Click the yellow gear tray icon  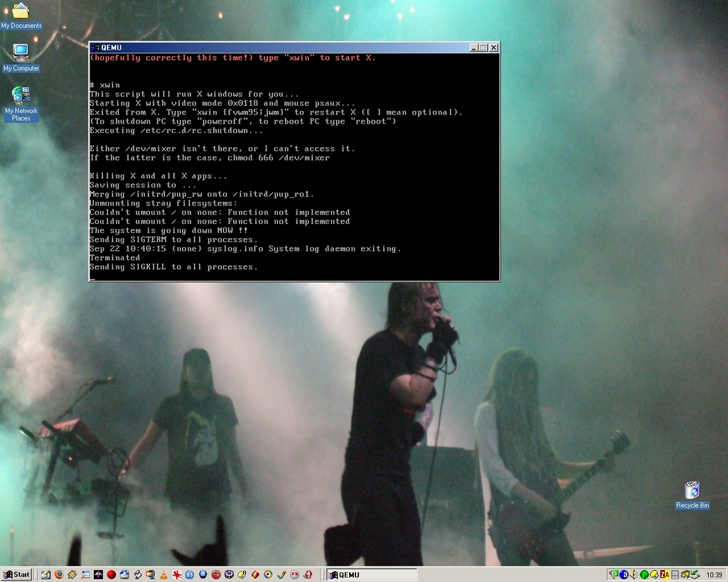point(685,575)
